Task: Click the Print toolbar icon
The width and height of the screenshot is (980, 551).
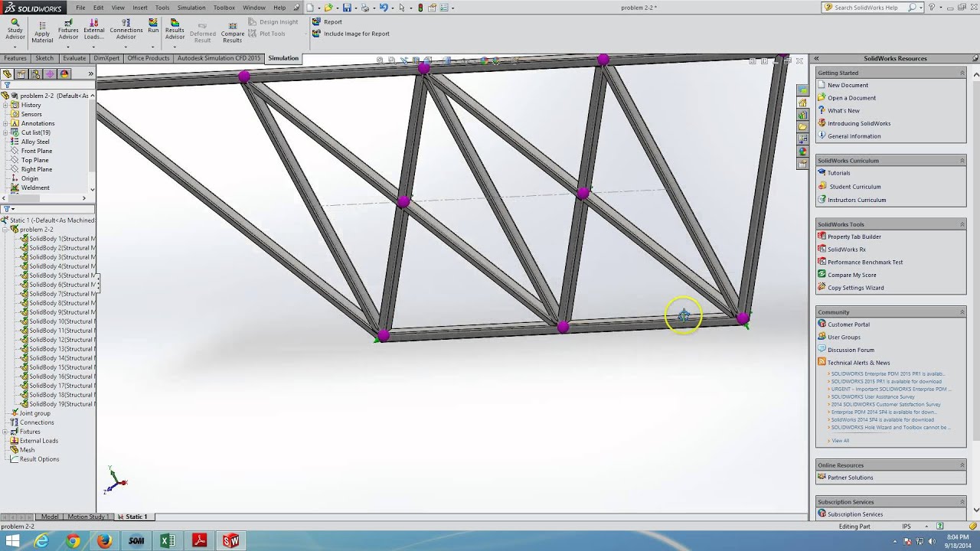Action: point(364,8)
